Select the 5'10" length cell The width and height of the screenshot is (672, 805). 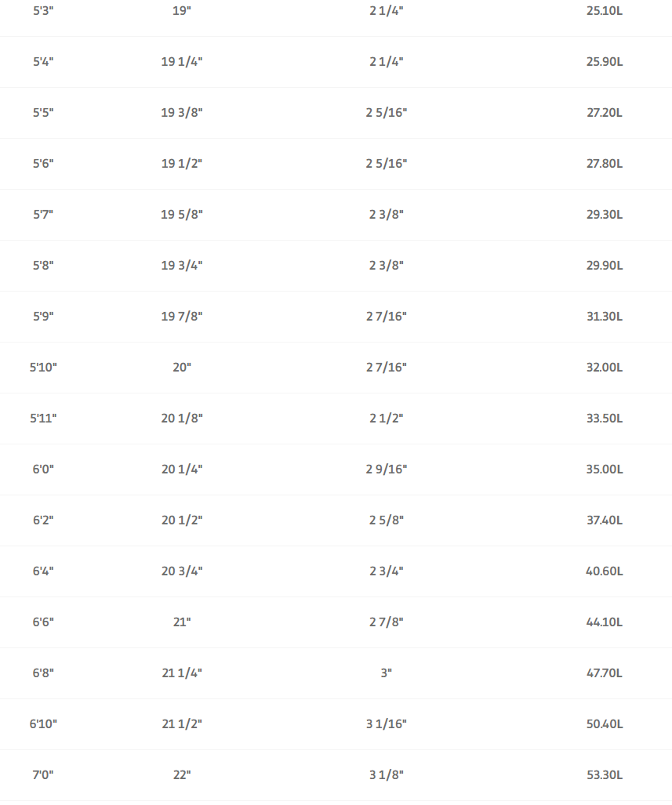click(43, 367)
